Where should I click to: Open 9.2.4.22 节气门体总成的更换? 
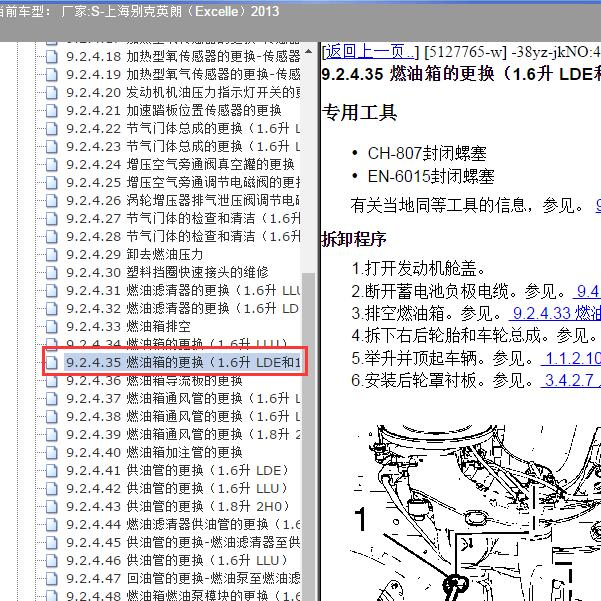click(x=183, y=128)
